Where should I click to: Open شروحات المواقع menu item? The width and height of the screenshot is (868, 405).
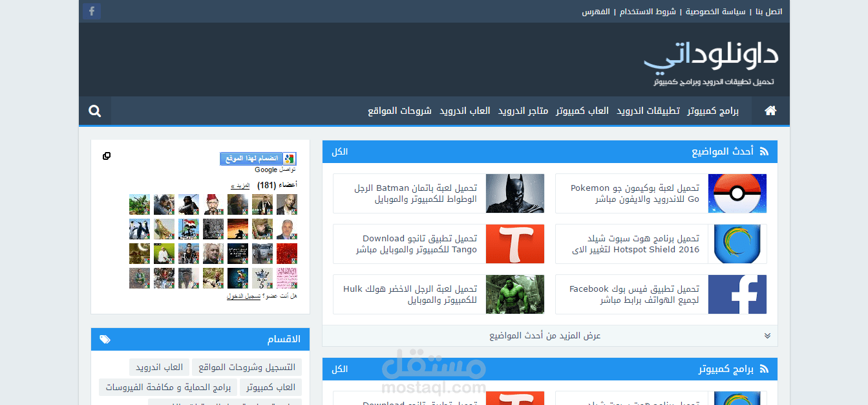click(400, 111)
